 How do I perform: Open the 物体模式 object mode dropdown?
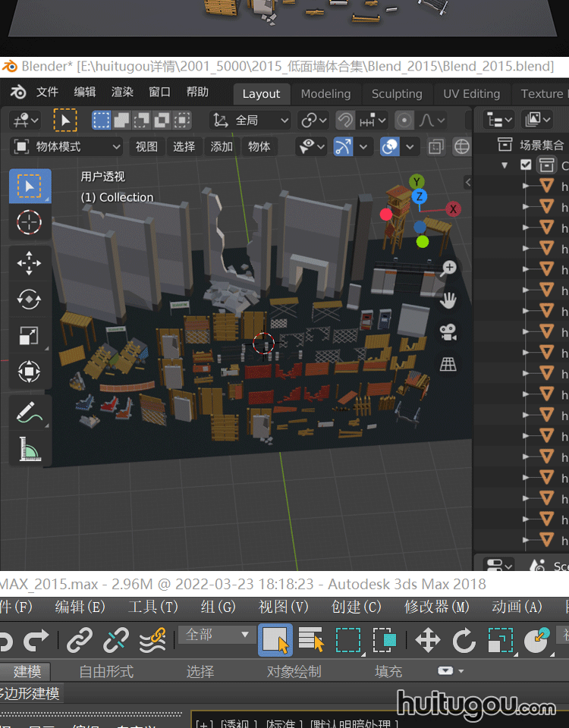(x=66, y=147)
